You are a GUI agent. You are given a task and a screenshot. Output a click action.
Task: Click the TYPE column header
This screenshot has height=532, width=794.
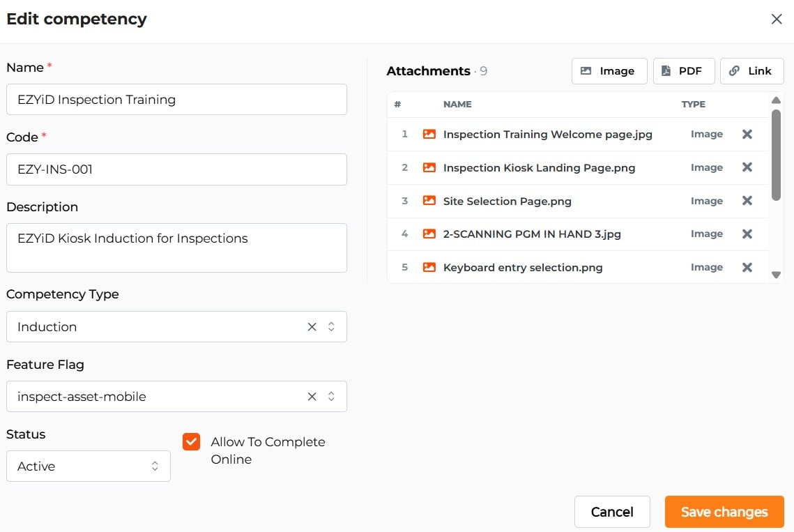693,105
